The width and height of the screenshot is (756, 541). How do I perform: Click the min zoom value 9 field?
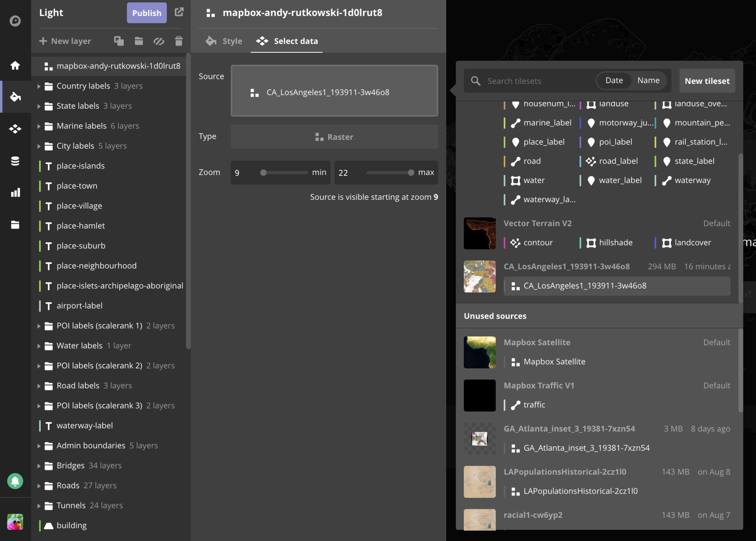click(x=243, y=172)
